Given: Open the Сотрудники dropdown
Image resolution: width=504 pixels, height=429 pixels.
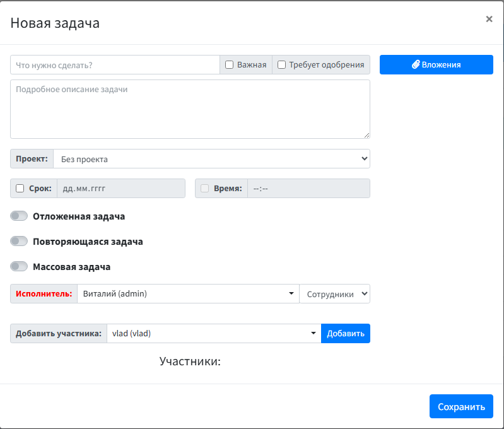Looking at the screenshot, I should tap(334, 293).
